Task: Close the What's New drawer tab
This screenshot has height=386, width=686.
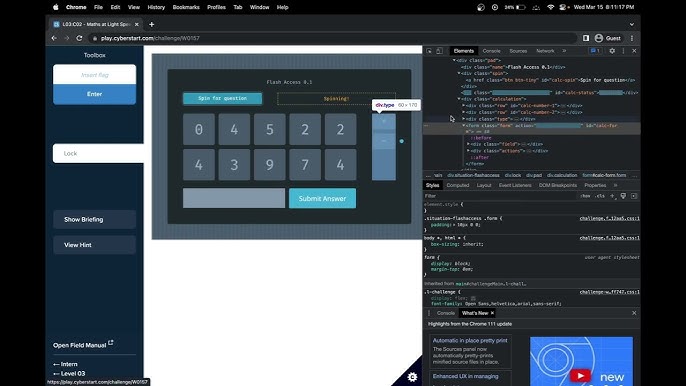Action: pos(492,313)
